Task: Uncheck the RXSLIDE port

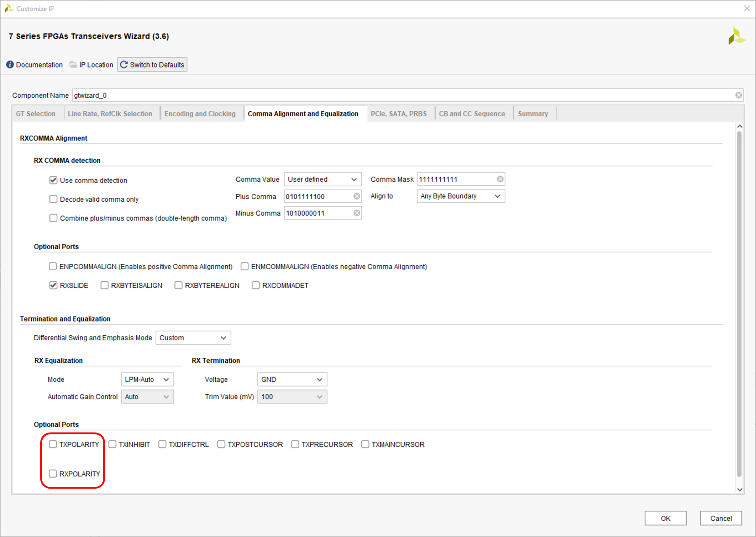Action: (53, 285)
